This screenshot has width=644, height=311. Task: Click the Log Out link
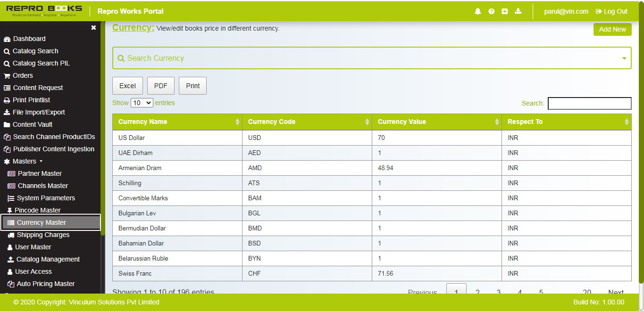pyautogui.click(x=611, y=11)
